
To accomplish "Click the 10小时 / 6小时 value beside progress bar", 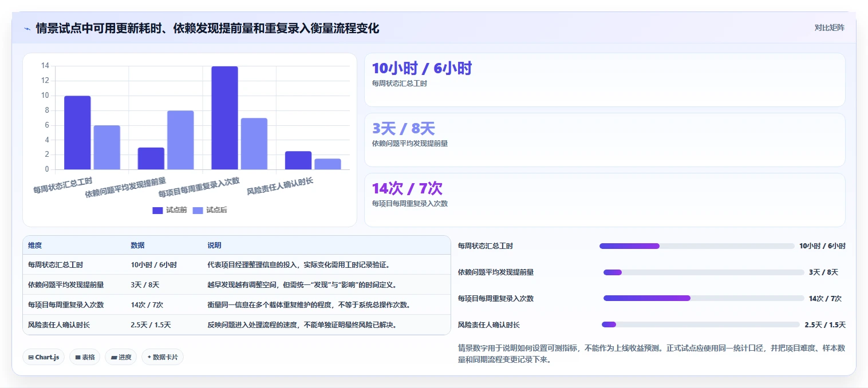I will 823,246.
